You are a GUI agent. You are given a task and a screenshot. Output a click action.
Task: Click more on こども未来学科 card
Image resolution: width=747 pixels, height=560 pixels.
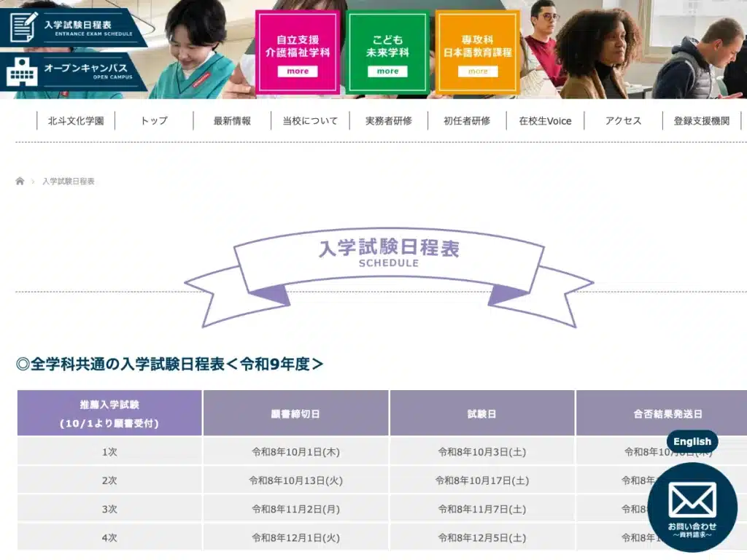(388, 71)
